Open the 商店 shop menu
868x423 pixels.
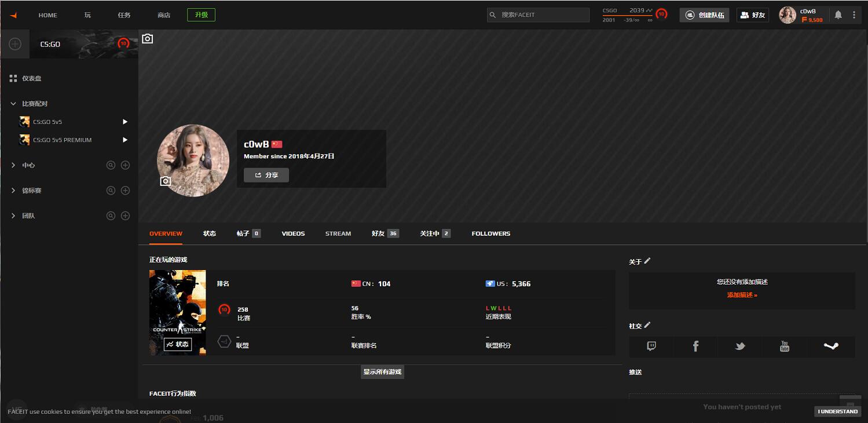click(164, 15)
